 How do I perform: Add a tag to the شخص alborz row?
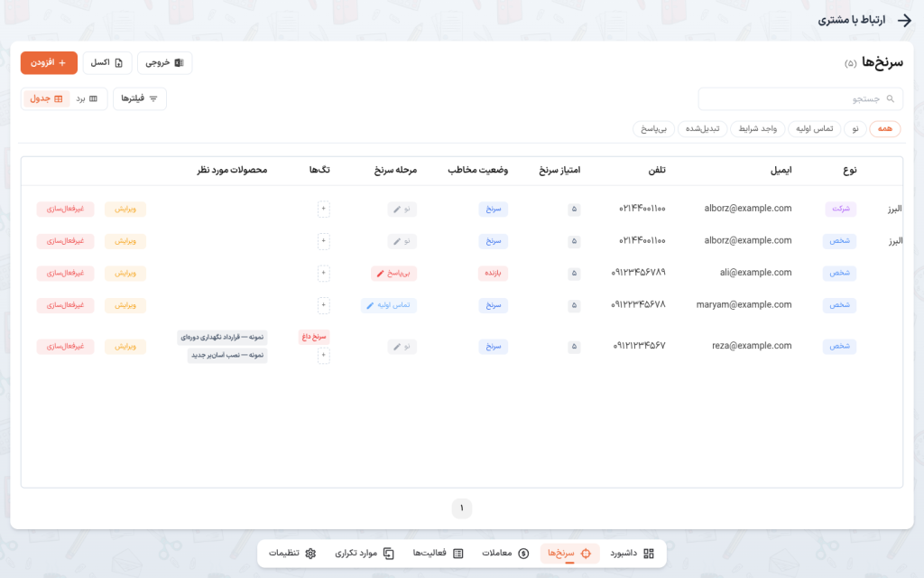(x=324, y=241)
